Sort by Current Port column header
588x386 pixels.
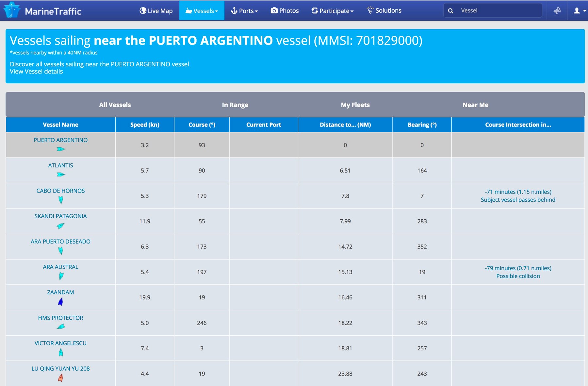(264, 125)
